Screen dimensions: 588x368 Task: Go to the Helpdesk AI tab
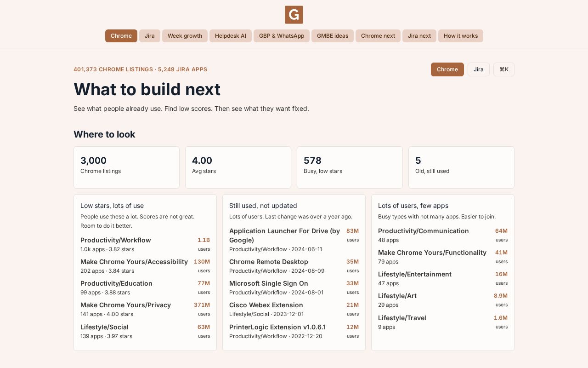[231, 36]
